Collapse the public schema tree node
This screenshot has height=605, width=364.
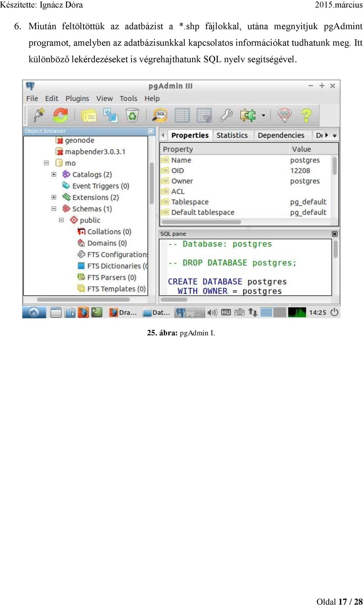[x=61, y=220]
